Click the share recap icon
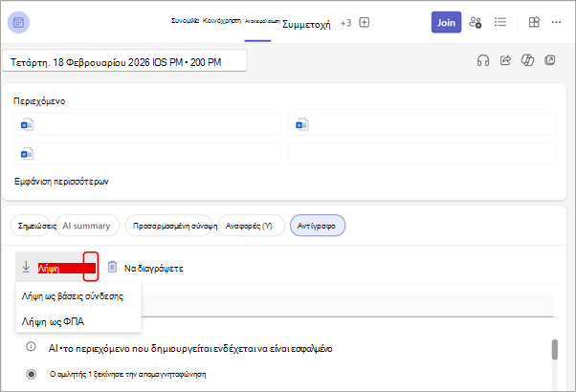The height and width of the screenshot is (392, 576). point(505,60)
